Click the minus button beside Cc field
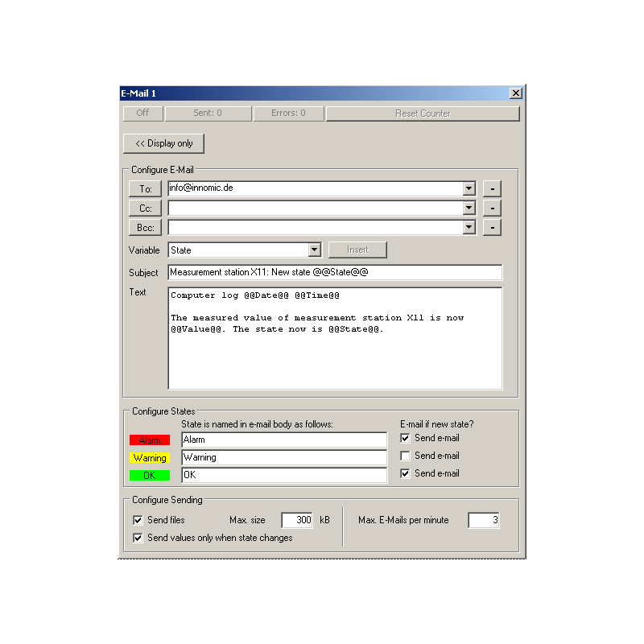Viewport: 644px width, 644px height. pos(492,208)
